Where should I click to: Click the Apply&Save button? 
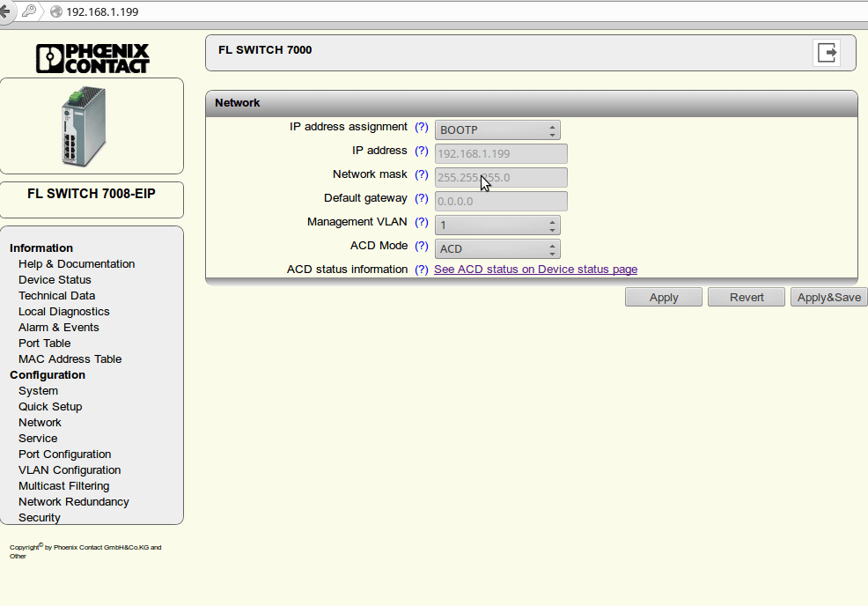[x=828, y=297]
